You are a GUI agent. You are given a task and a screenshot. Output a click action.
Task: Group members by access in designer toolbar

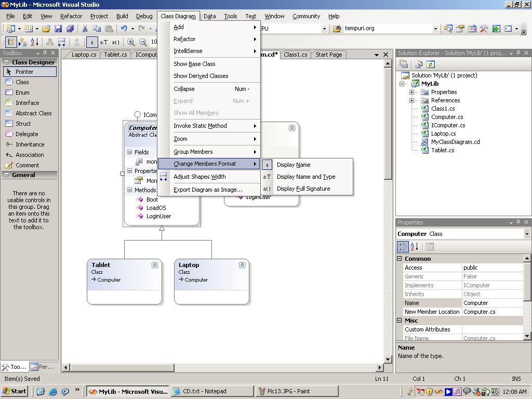[23, 42]
